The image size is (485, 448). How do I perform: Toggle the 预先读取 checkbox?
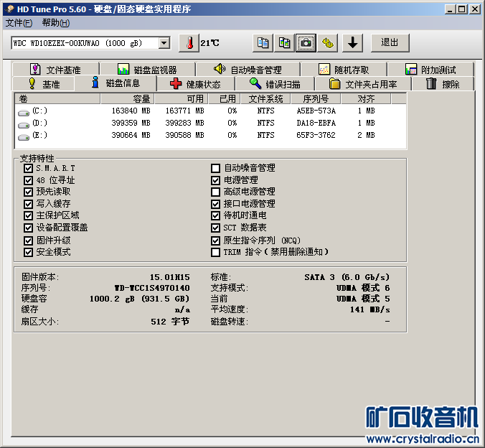(28, 192)
